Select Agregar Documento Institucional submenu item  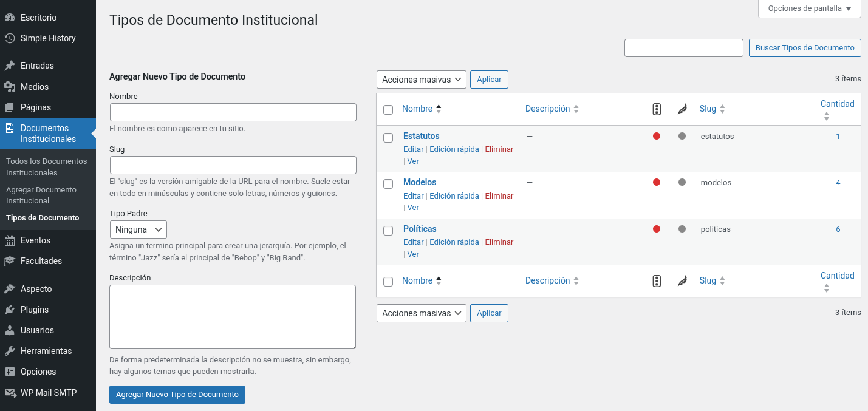click(41, 195)
